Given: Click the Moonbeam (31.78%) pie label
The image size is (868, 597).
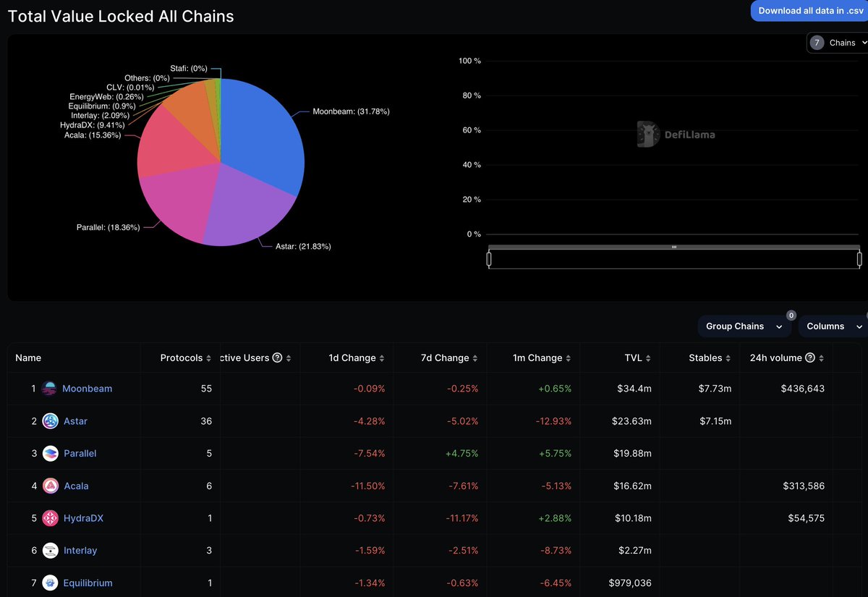Looking at the screenshot, I should [351, 111].
